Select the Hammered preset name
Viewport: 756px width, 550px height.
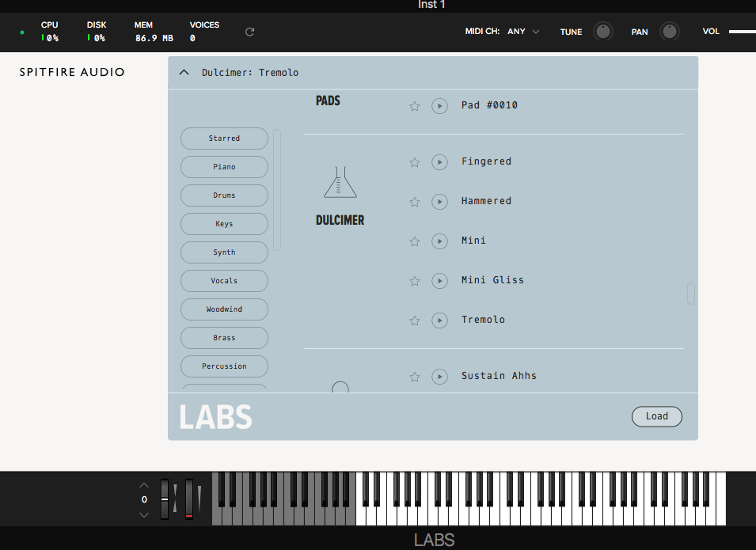tap(486, 201)
